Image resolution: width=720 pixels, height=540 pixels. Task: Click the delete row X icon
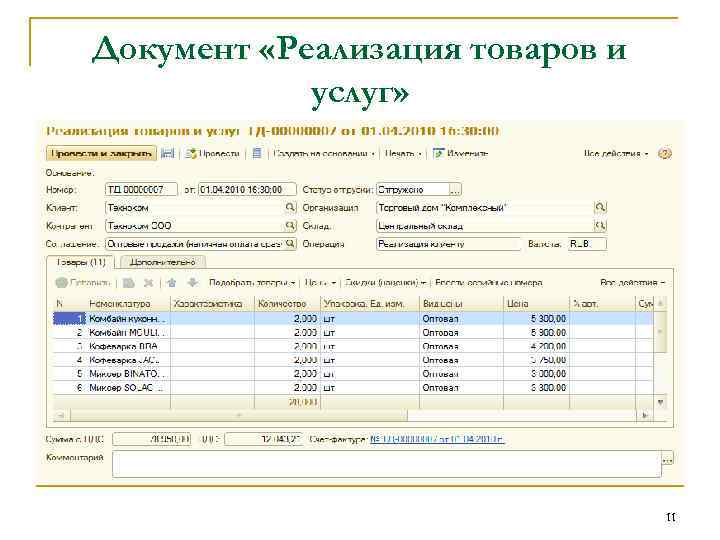click(148, 283)
